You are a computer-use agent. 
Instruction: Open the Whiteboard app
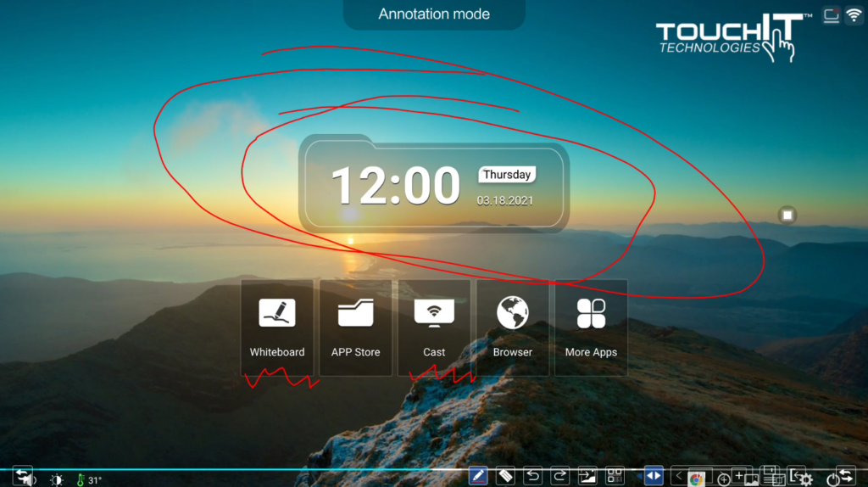pyautogui.click(x=277, y=327)
